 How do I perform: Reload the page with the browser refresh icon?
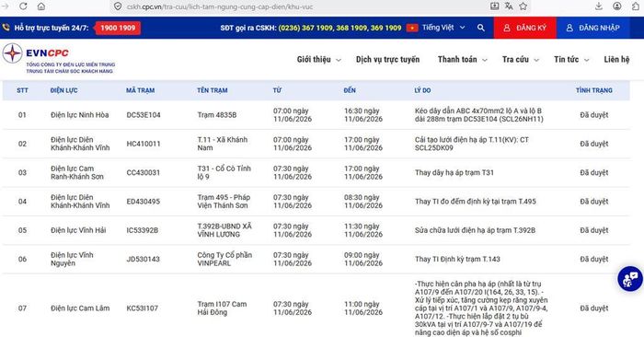click(x=23, y=6)
